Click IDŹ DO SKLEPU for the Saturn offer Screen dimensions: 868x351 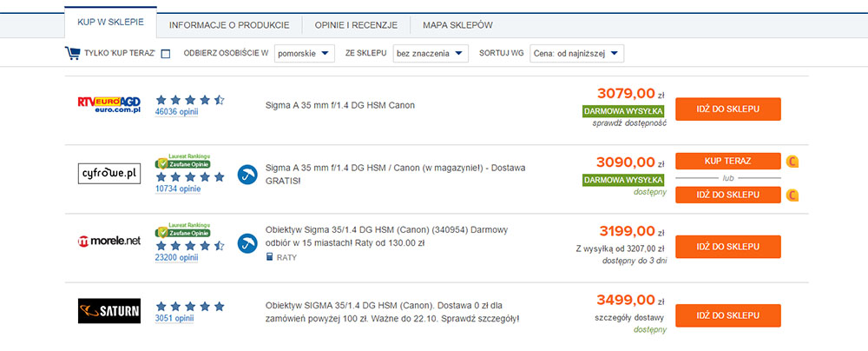tap(728, 315)
